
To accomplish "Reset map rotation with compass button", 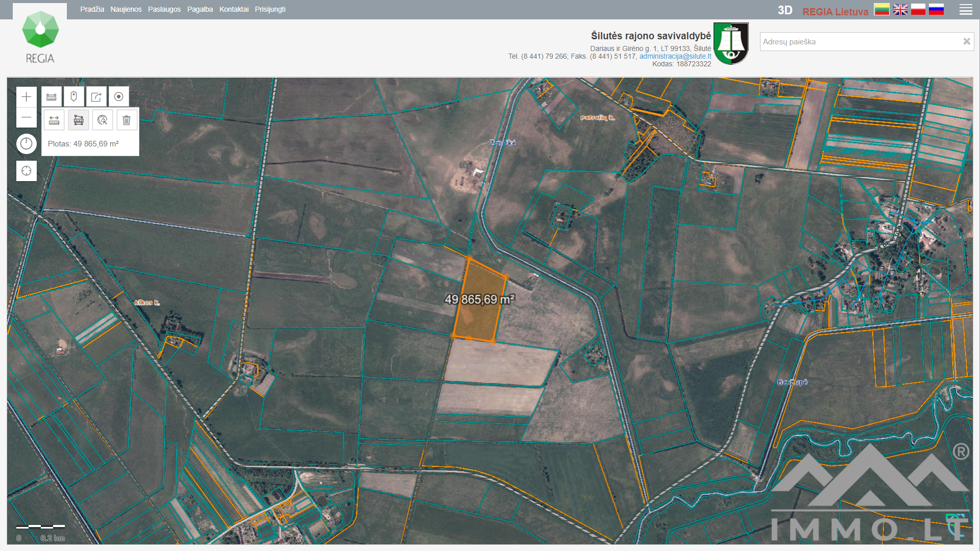I will [27, 144].
